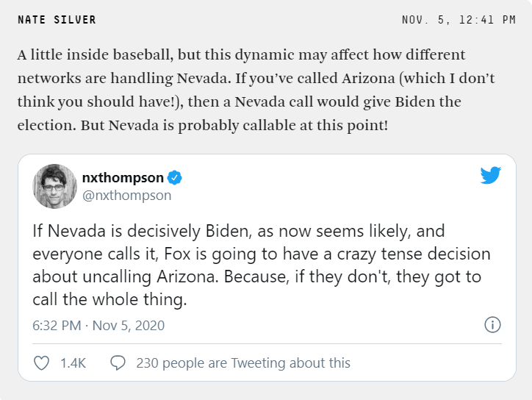The height and width of the screenshot is (400, 532).
Task: Click the tweet line 'call the whole thing.'
Action: 109,299
